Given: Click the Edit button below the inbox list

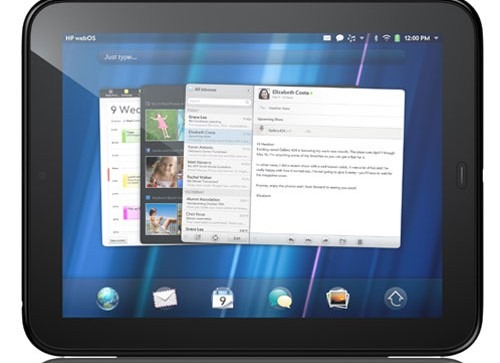Looking at the screenshot, I should tap(237, 238).
